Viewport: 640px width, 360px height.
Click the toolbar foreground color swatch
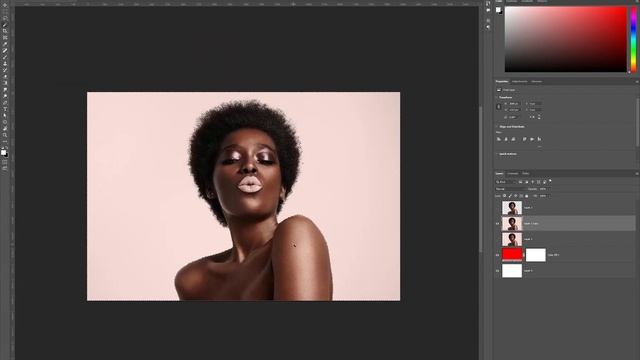tap(4, 152)
